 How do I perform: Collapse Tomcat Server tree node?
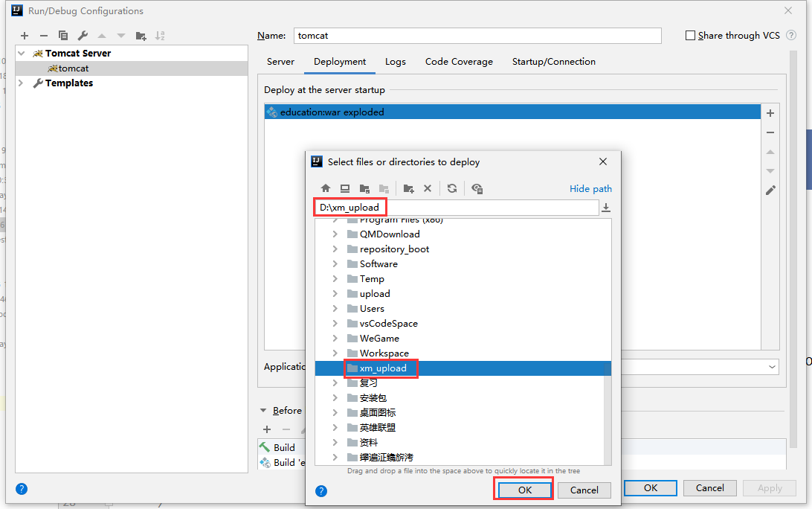pyautogui.click(x=22, y=54)
